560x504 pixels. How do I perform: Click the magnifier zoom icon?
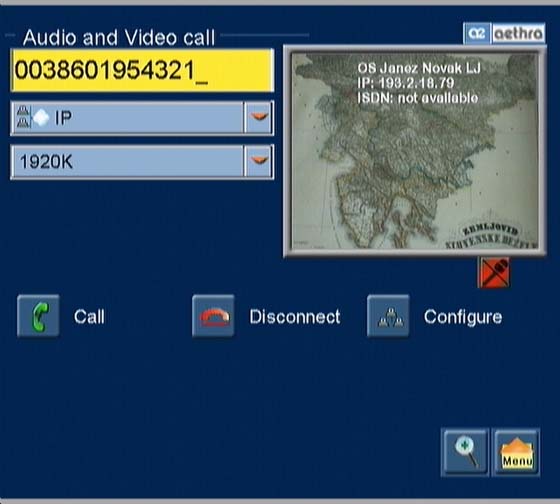point(465,453)
